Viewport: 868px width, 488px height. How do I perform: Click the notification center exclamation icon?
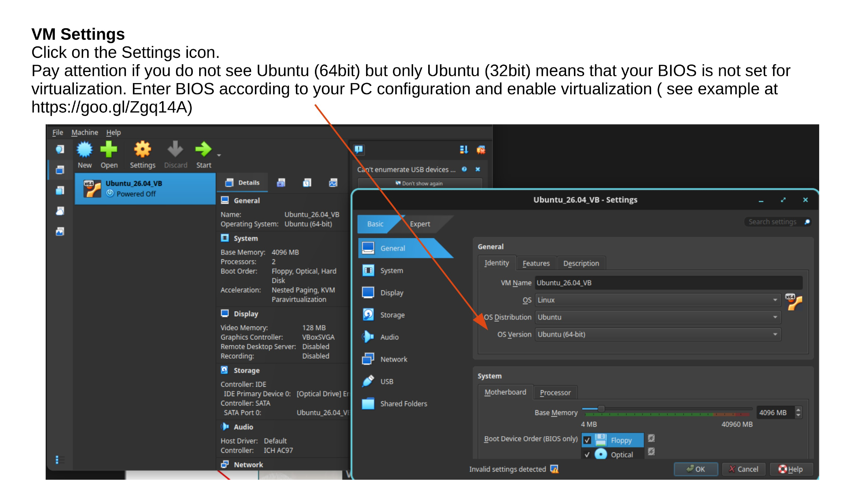[x=359, y=150]
